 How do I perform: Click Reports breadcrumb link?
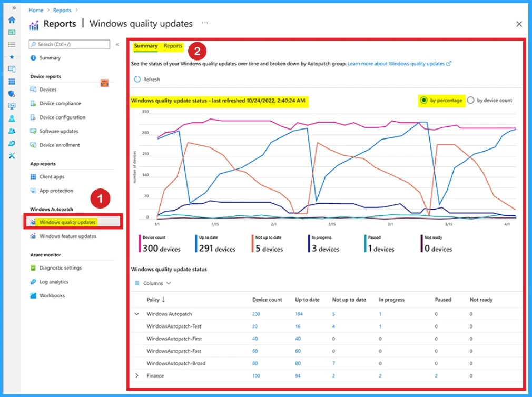[x=62, y=10]
